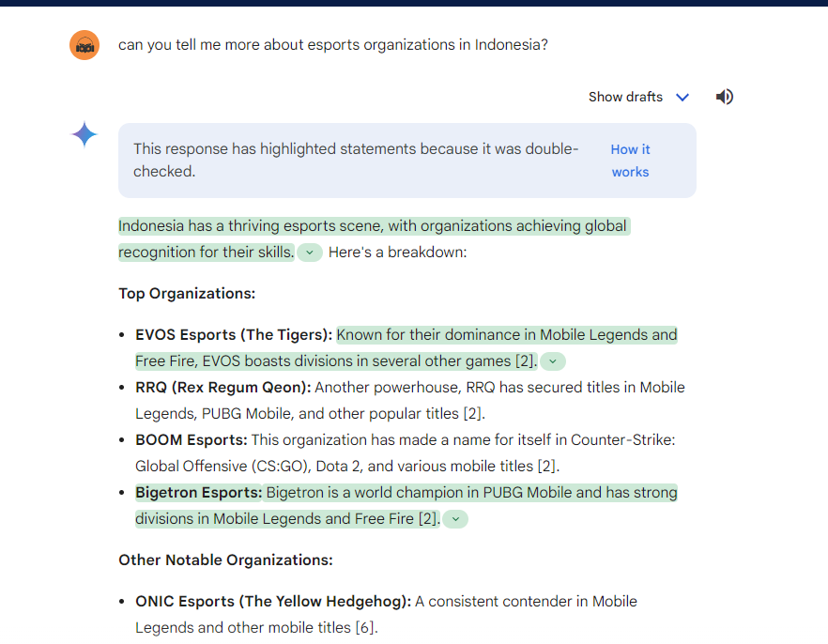This screenshot has height=644, width=828.
Task: Click 'ONIC Esports (The Yellow Hedgehog):' text
Action: 273,602
